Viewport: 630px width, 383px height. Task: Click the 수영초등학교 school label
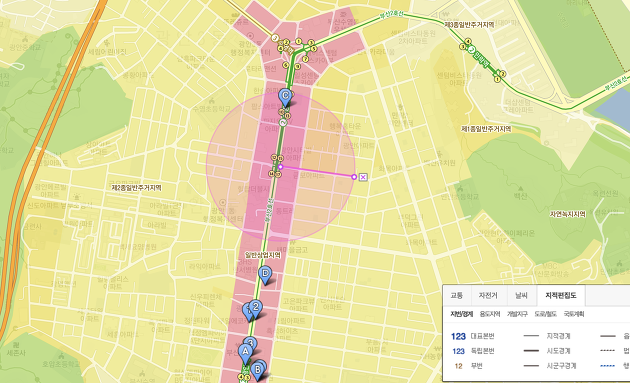tap(211, 109)
